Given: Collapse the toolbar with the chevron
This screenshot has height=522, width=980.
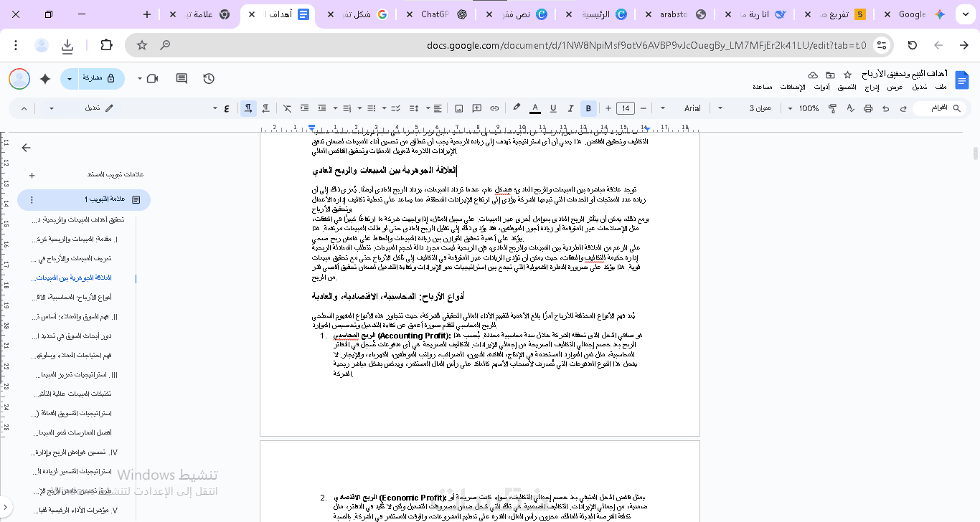Looking at the screenshot, I should click(24, 108).
